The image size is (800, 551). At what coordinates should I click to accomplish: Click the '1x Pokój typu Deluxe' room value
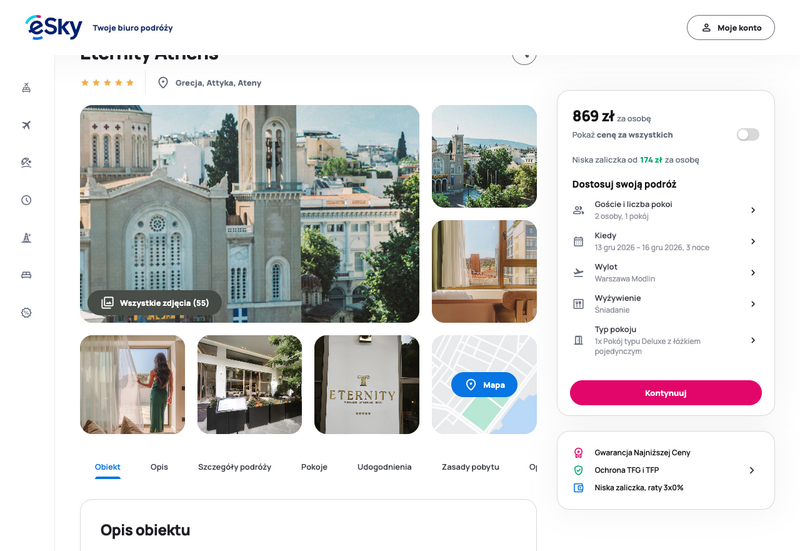click(x=647, y=346)
